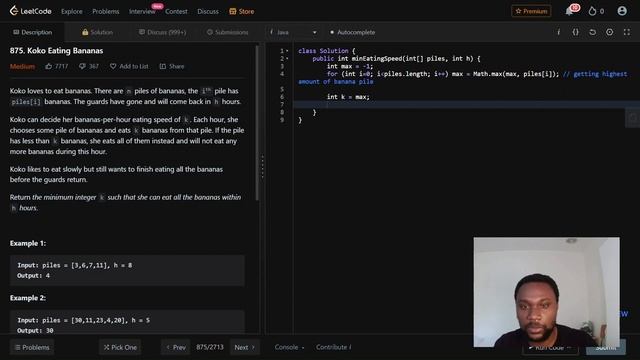Collapse the minEatingSpeed method fold arrow
Viewport: 640px width, 360px height.
(x=287, y=59)
